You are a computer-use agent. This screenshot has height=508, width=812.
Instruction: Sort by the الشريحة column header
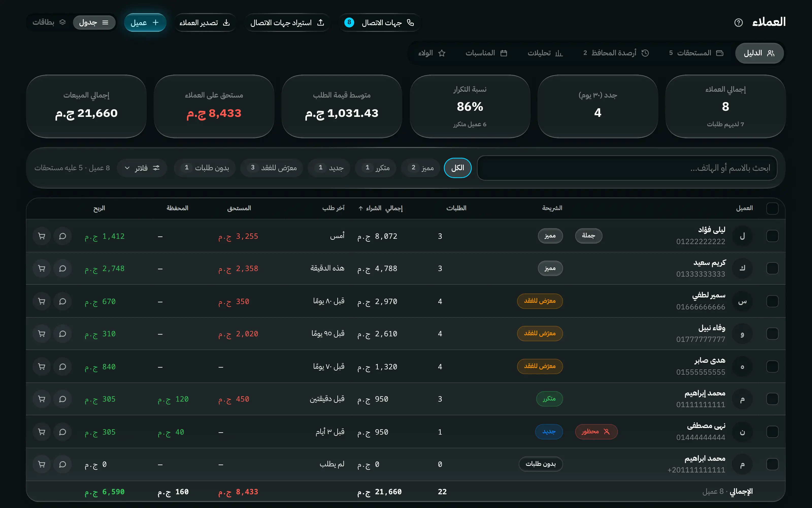pos(552,208)
